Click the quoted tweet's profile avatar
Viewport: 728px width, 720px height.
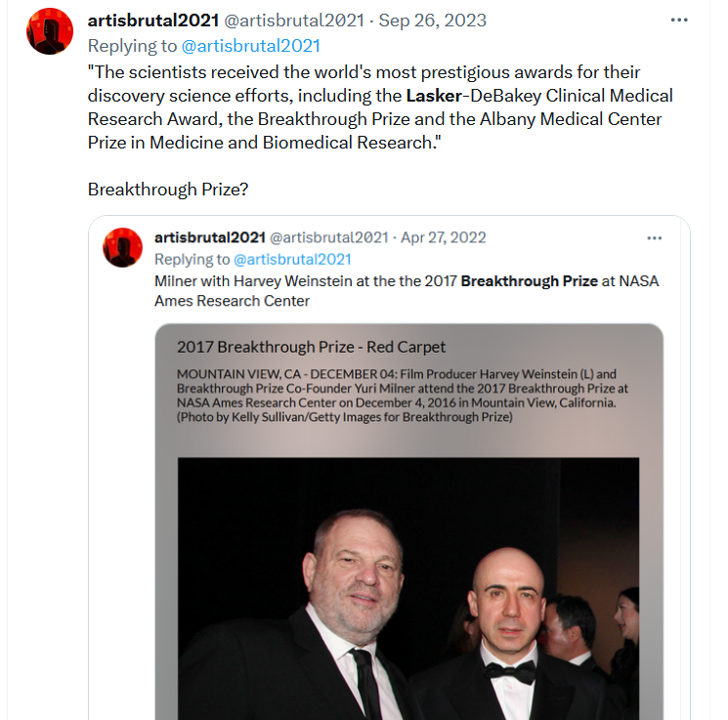coord(122,247)
